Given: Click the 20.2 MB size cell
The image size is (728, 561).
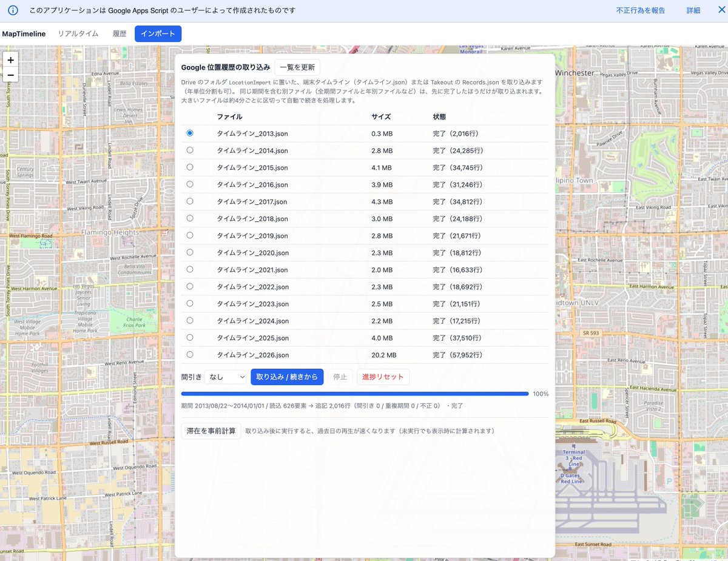Looking at the screenshot, I should 384,355.
